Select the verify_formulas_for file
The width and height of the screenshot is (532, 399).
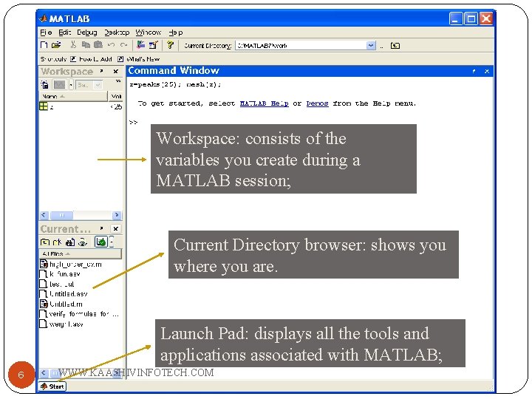point(79,314)
